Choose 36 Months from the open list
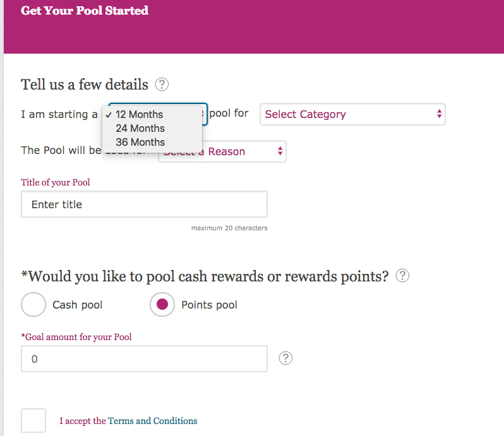This screenshot has height=436, width=504. coord(140,142)
